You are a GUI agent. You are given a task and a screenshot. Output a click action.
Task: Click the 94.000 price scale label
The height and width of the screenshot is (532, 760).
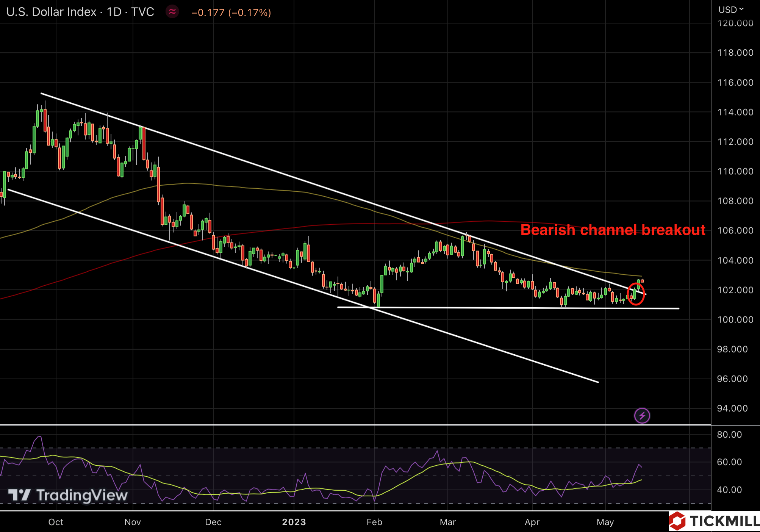[x=732, y=408]
